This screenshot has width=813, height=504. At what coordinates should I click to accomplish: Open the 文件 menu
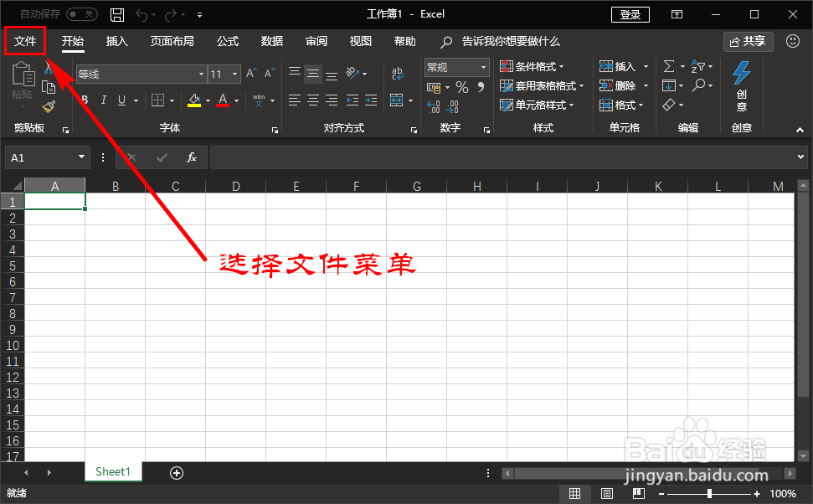25,40
